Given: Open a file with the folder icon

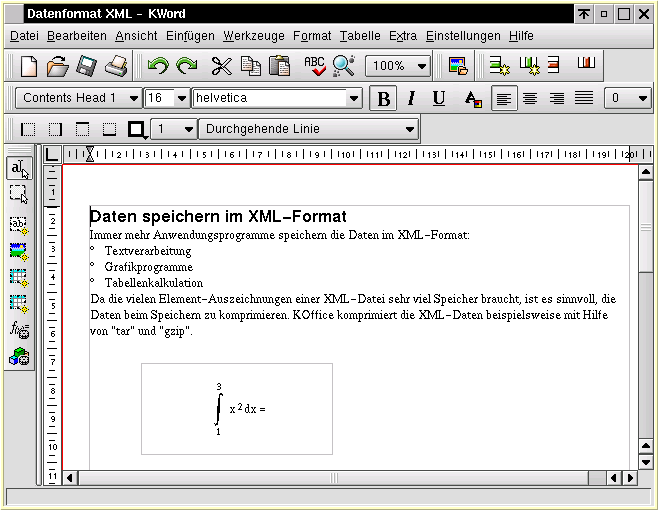Looking at the screenshot, I should pyautogui.click(x=58, y=67).
